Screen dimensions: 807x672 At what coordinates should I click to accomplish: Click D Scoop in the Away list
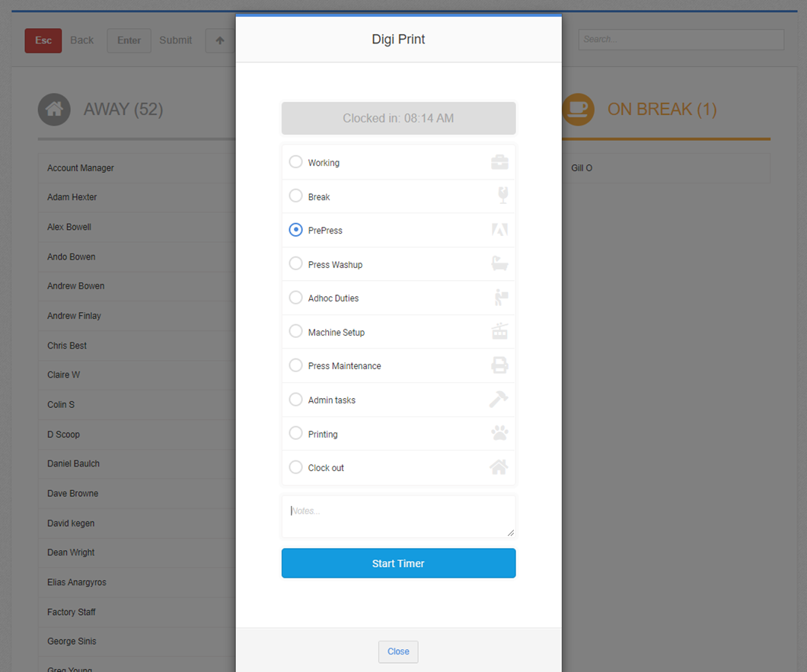coord(137,435)
